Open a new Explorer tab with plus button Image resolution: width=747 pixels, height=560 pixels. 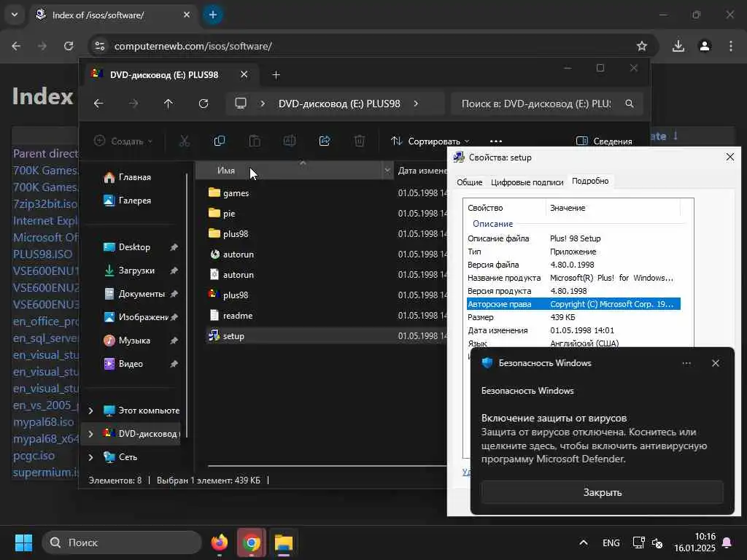pyautogui.click(x=276, y=75)
